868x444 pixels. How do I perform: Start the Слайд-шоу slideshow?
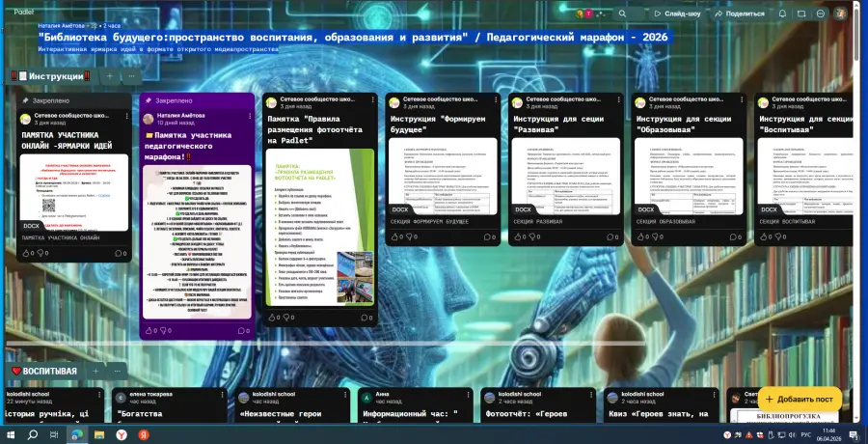(x=676, y=14)
